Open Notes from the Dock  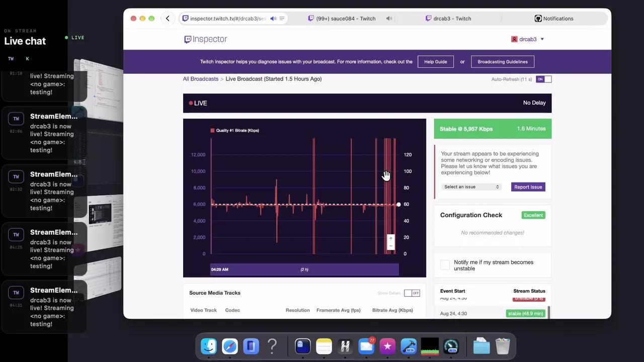[324, 346]
